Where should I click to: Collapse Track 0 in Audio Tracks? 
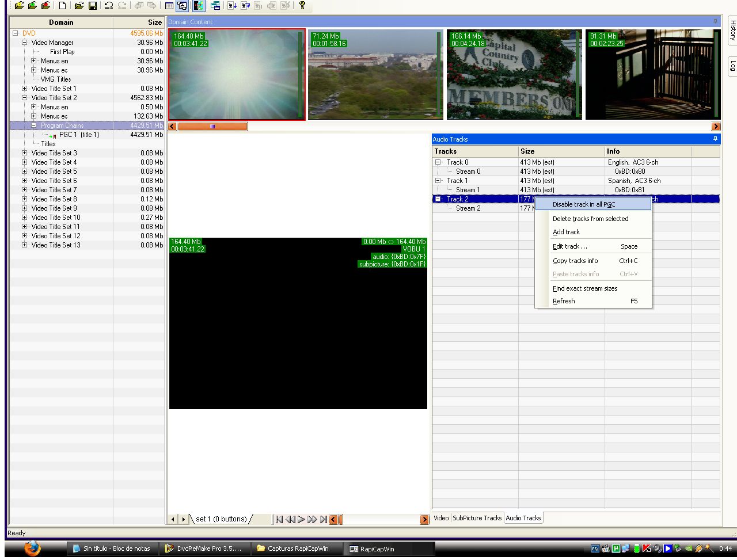tap(438, 162)
